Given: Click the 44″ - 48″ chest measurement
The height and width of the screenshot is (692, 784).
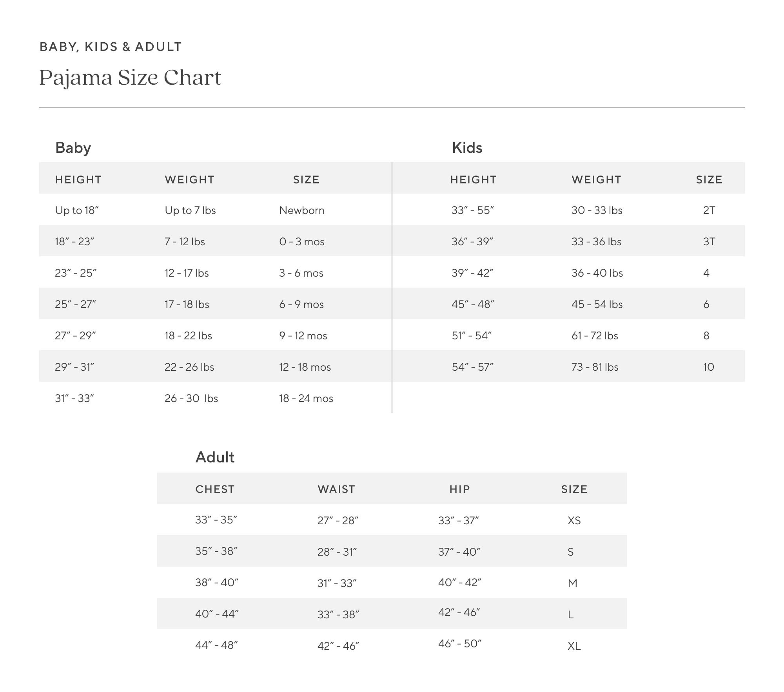Looking at the screenshot, I should point(217,645).
